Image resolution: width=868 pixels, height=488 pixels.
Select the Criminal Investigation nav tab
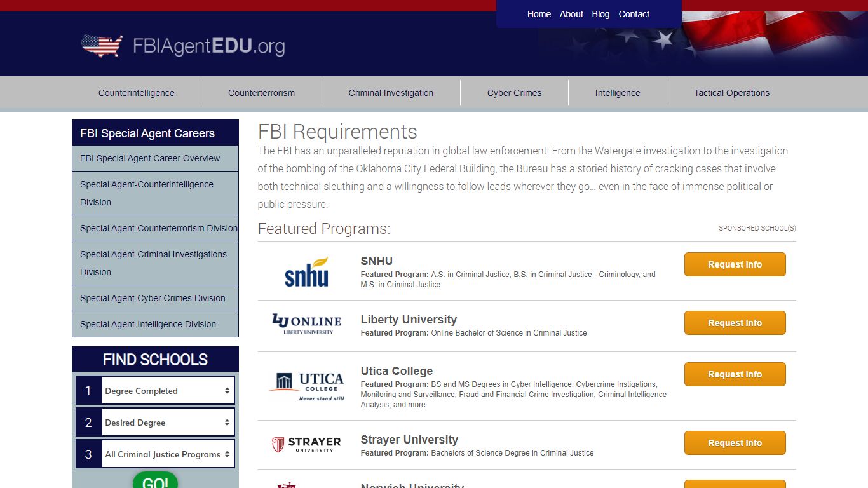391,93
